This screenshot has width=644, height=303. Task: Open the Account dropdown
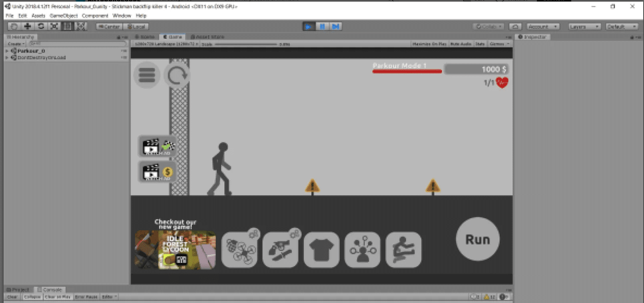tap(542, 26)
